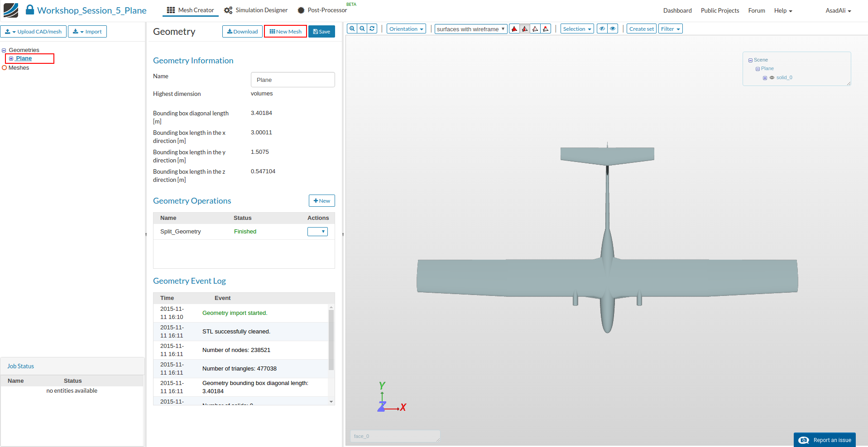868x447 pixels.
Task: Open the Orientation dropdown
Action: pyautogui.click(x=406, y=29)
